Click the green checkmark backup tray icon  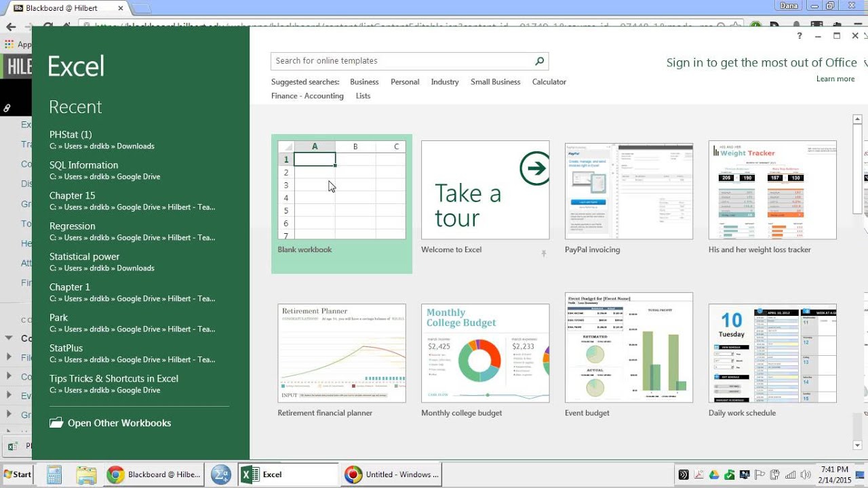click(x=729, y=474)
